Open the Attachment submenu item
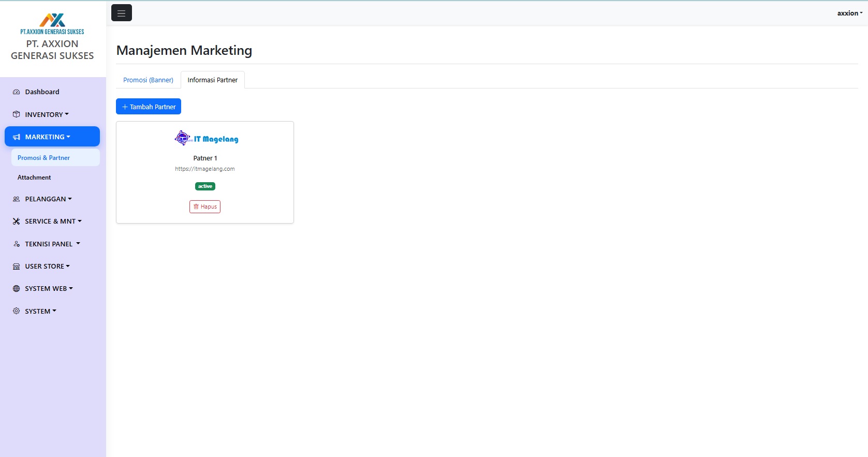 55,178
